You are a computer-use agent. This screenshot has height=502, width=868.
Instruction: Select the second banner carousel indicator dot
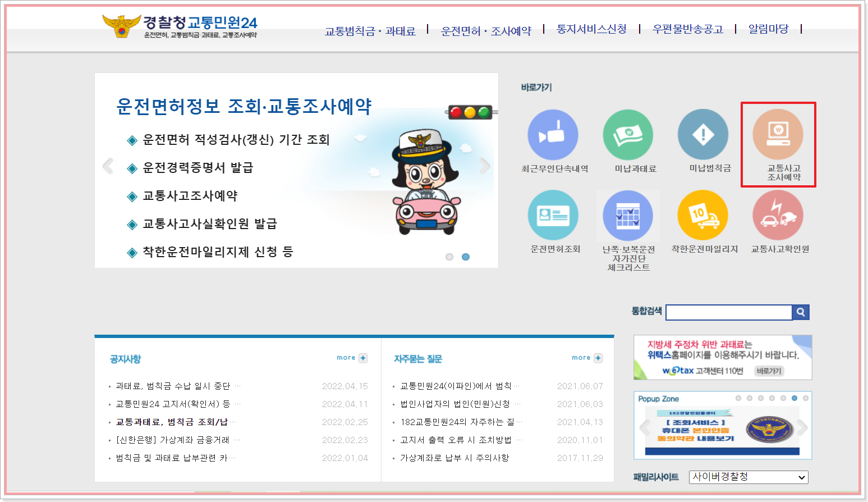coord(466,257)
